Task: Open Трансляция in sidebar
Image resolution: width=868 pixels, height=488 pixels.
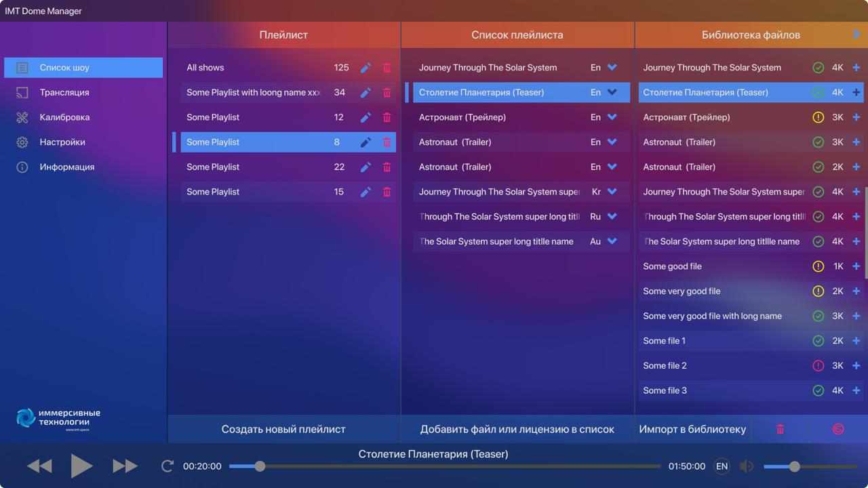Action: 83,93
